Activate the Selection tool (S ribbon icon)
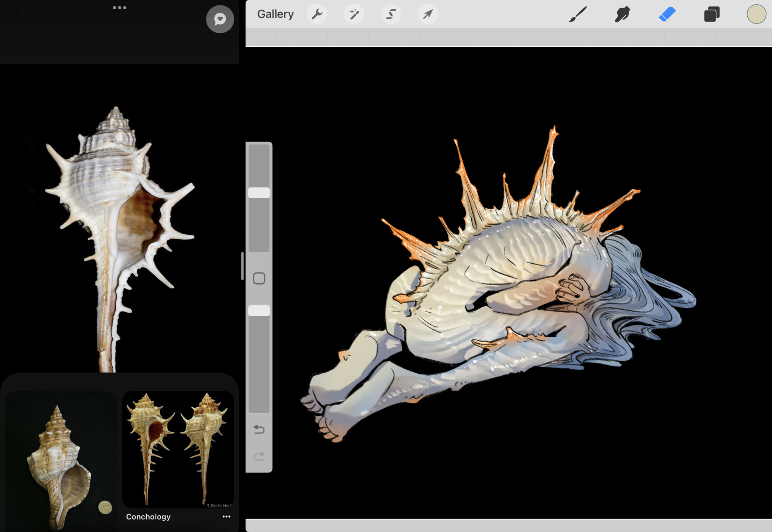The width and height of the screenshot is (772, 532). (x=391, y=14)
